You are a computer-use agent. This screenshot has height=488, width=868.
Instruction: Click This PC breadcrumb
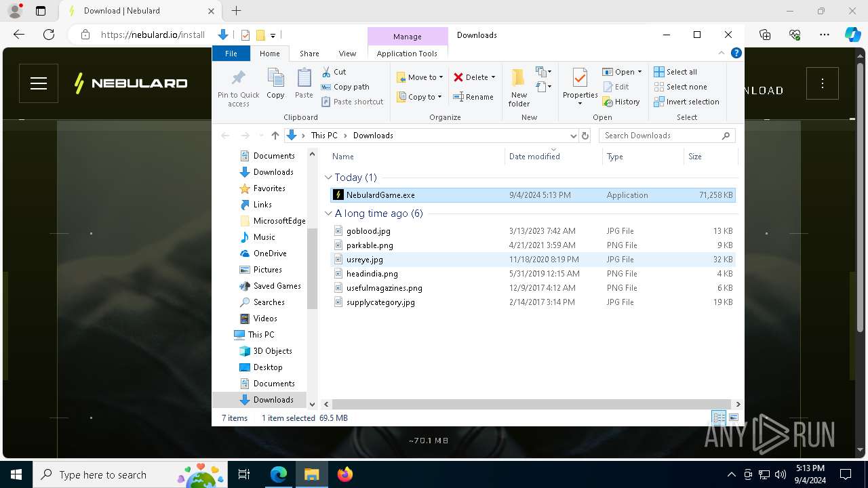point(324,136)
